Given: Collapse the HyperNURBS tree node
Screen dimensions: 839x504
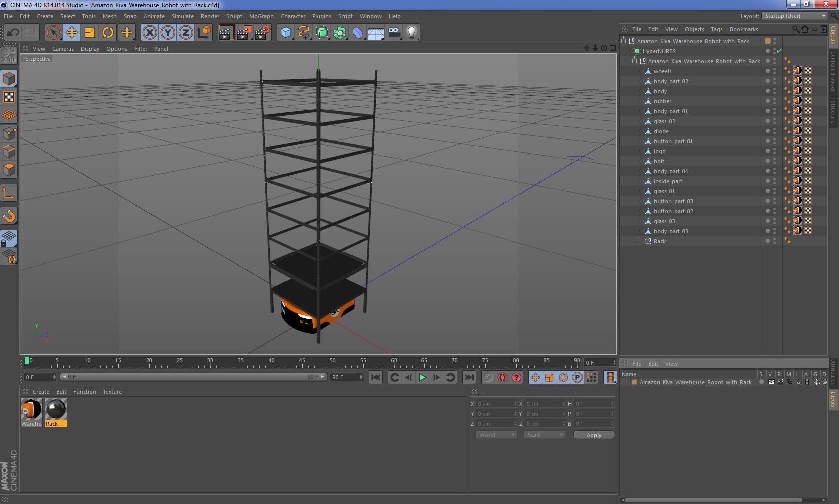Looking at the screenshot, I should click(629, 51).
